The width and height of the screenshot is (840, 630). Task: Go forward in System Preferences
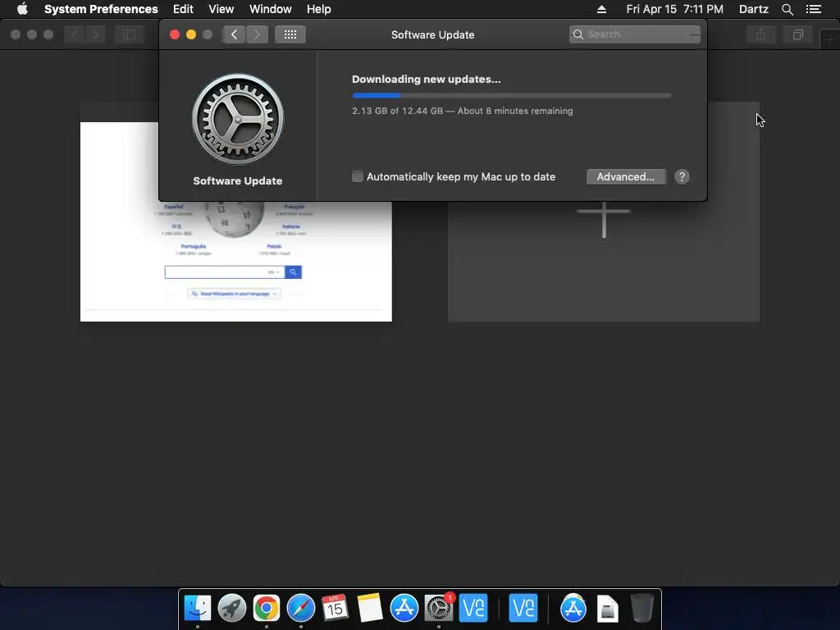click(257, 34)
